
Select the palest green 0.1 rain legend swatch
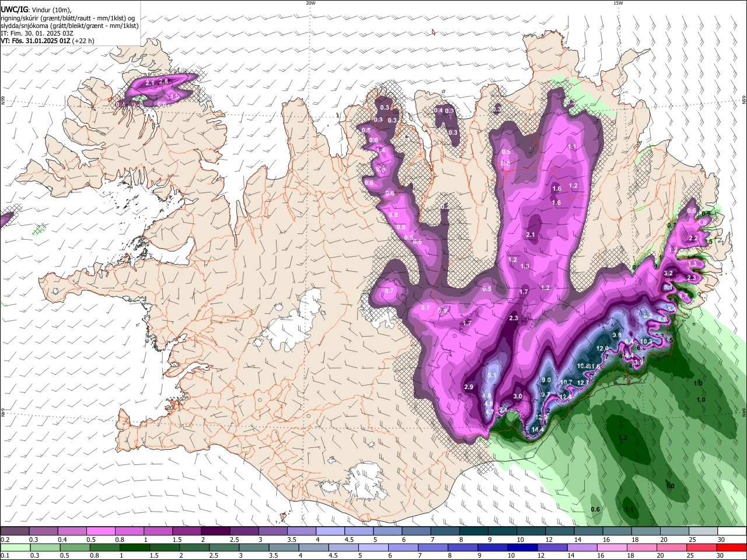[15, 547]
